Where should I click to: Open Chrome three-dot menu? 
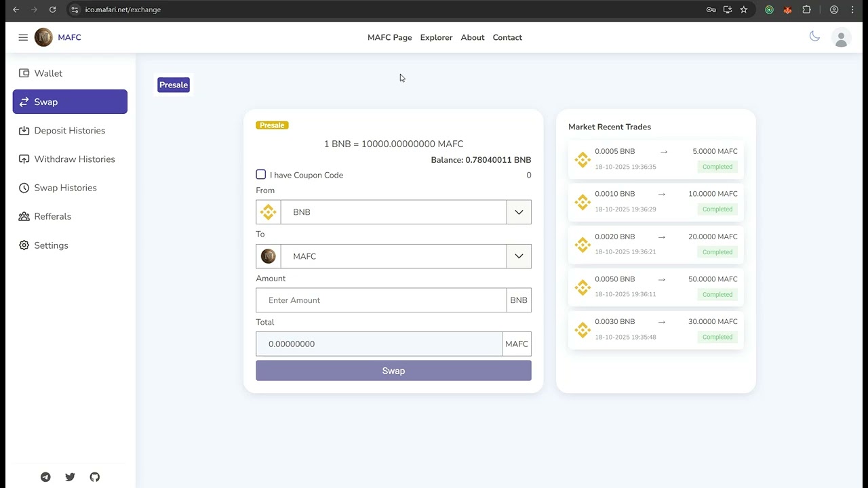click(x=852, y=9)
